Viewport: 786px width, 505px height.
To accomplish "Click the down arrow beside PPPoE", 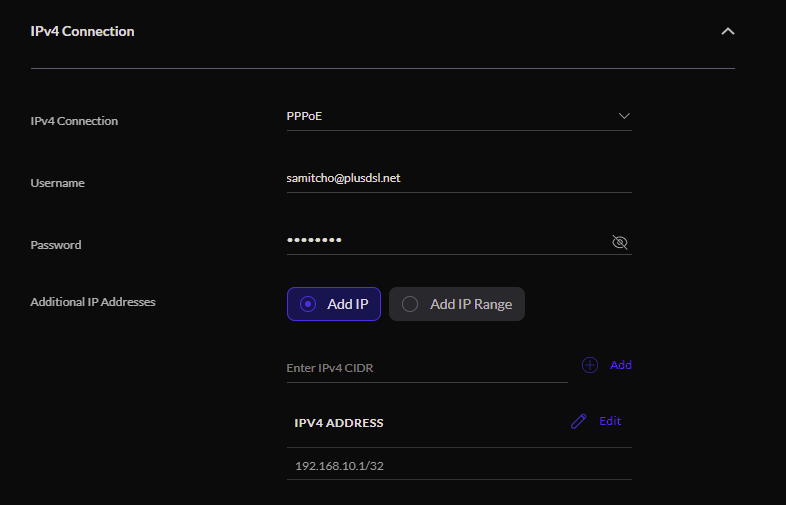I will (x=624, y=116).
